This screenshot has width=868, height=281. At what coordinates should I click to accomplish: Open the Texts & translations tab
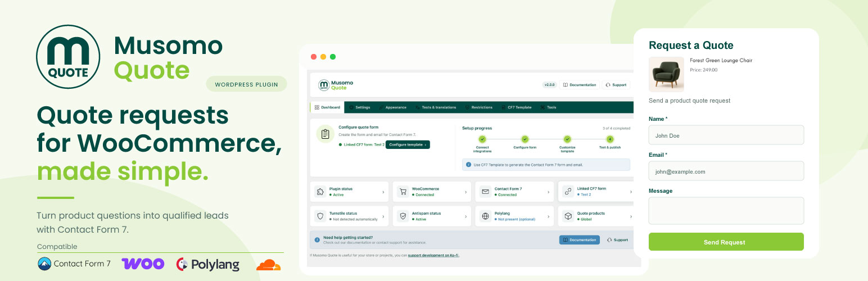436,107
